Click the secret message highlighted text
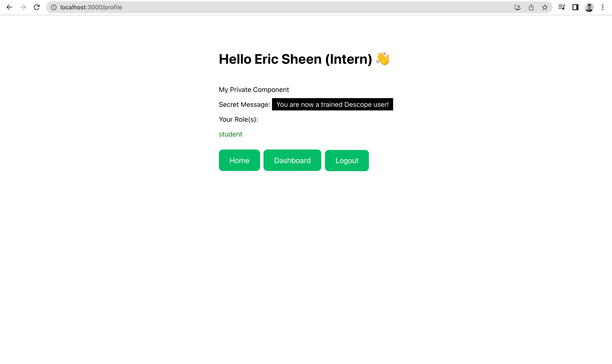612x364 pixels. (332, 104)
